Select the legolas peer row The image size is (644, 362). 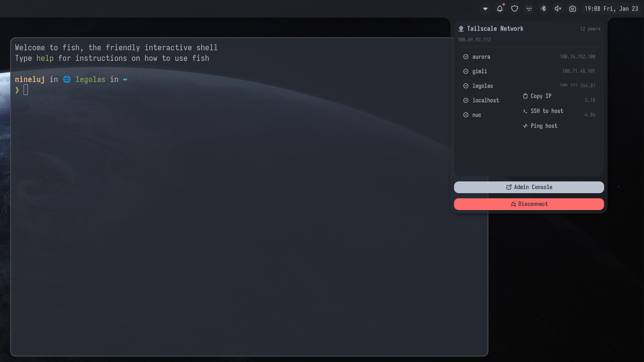point(529,86)
